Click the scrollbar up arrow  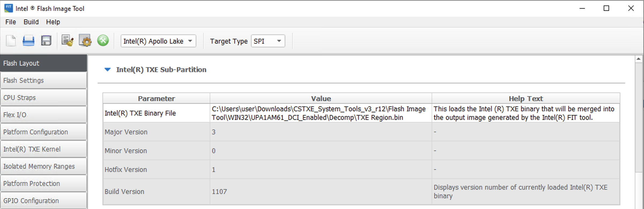639,59
